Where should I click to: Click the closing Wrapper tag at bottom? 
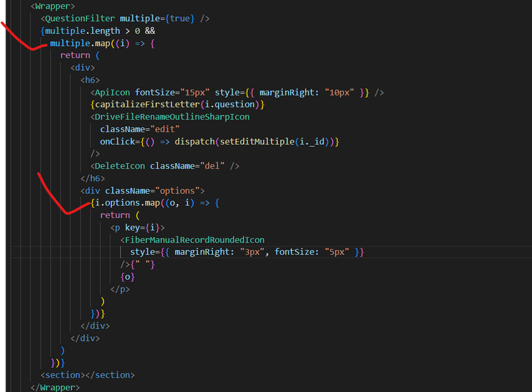(x=55, y=387)
